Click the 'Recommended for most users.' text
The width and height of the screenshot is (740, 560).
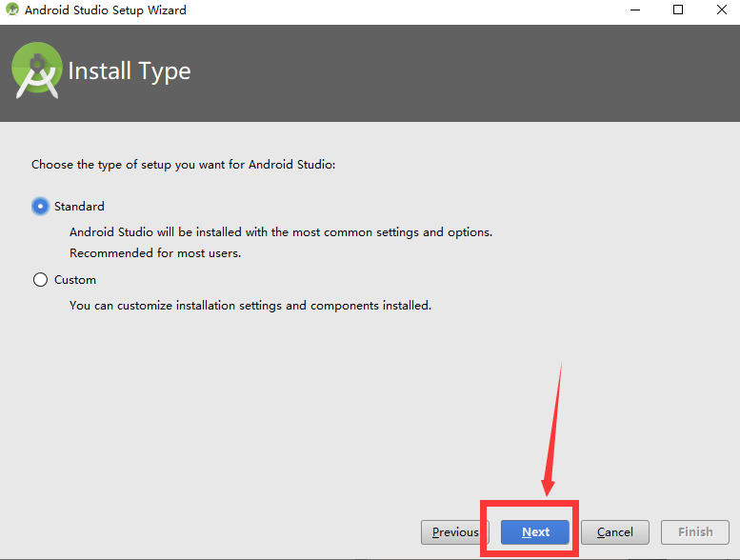(155, 253)
